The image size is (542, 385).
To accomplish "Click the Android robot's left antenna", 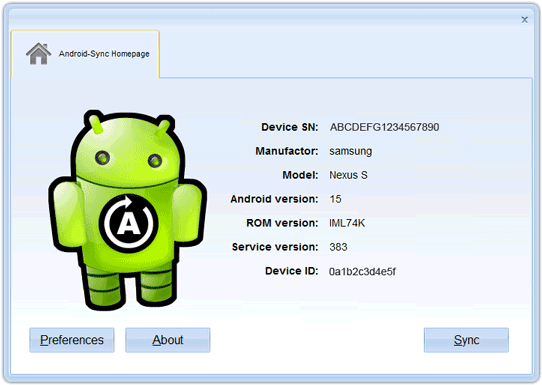I will (95, 124).
